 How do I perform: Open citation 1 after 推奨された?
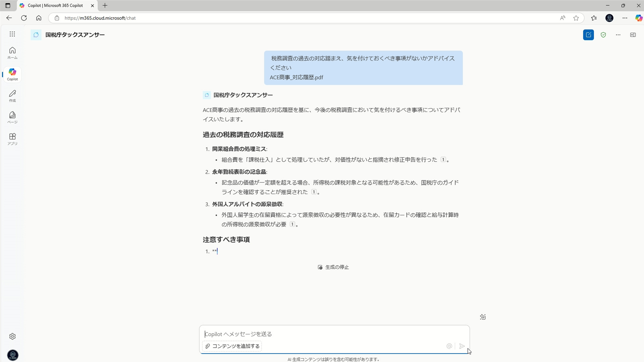(314, 192)
